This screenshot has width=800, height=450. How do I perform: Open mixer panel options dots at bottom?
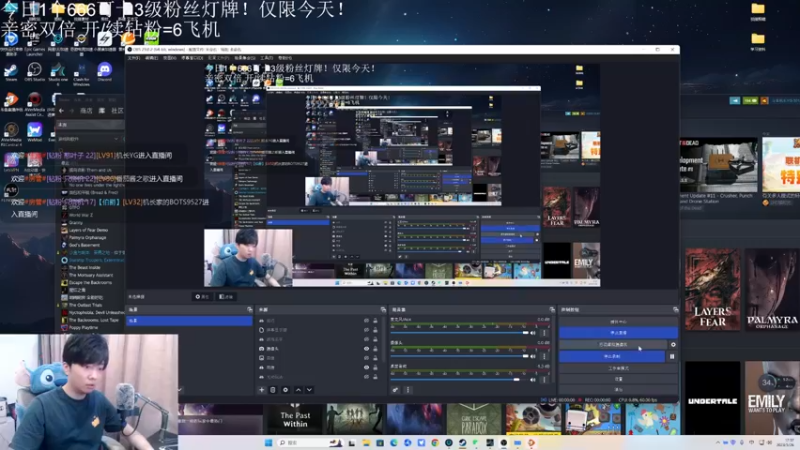click(408, 390)
